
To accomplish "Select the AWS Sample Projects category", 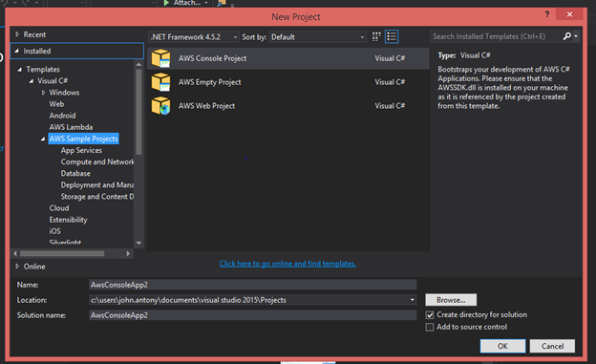I will click(x=84, y=139).
